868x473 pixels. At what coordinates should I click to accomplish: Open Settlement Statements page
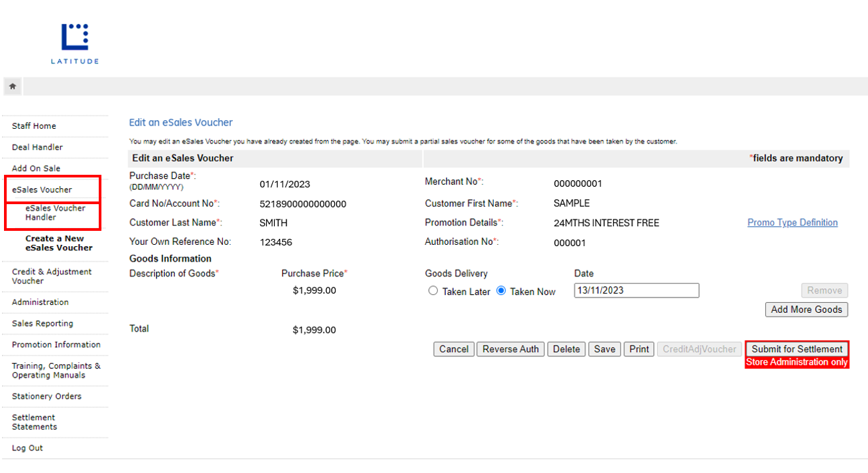(34, 422)
